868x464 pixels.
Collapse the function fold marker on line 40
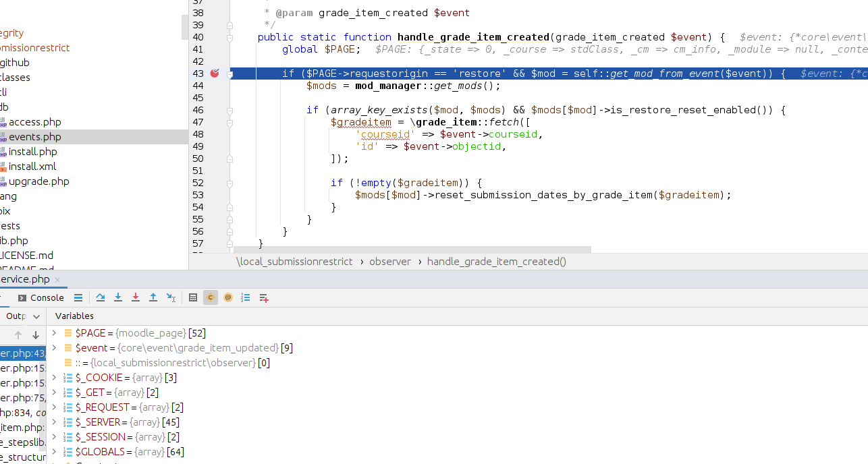(x=230, y=37)
